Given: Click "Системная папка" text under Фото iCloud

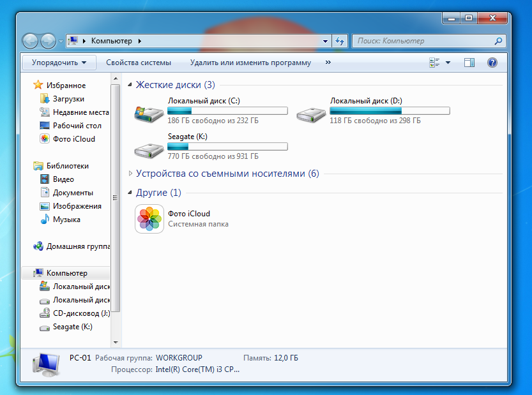Looking at the screenshot, I should point(198,224).
